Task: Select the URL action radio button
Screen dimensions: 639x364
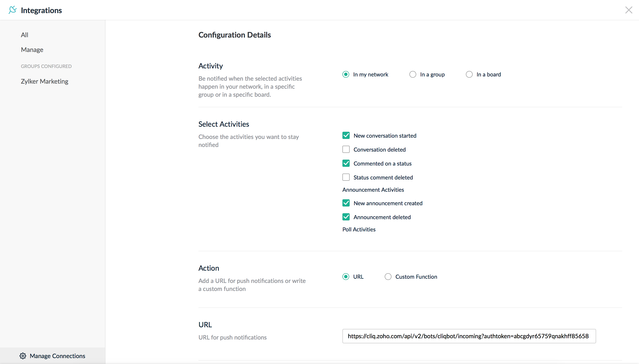Action: 346,277
